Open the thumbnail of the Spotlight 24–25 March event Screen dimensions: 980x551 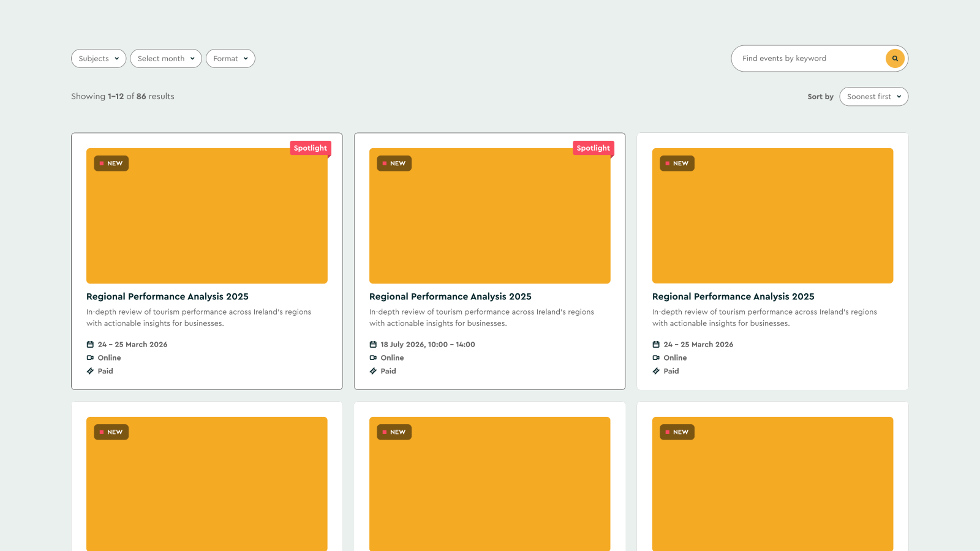pyautogui.click(x=207, y=216)
